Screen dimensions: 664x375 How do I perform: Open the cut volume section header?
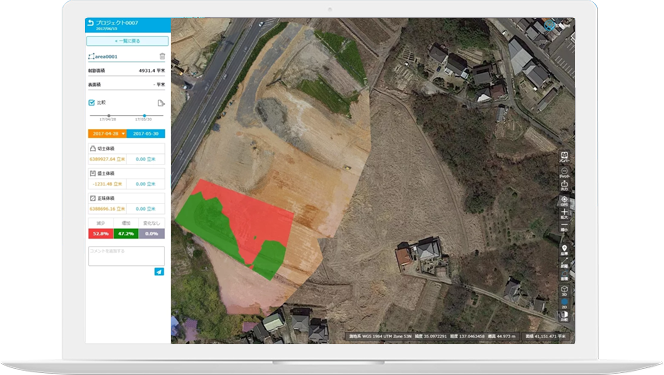126,149
